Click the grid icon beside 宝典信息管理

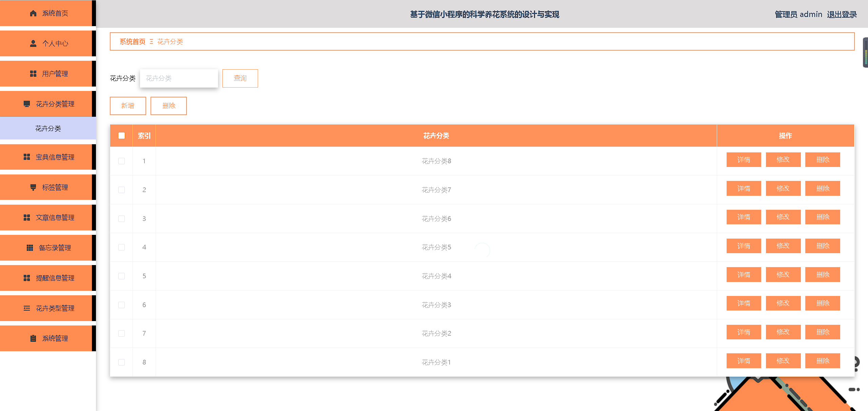tap(27, 157)
